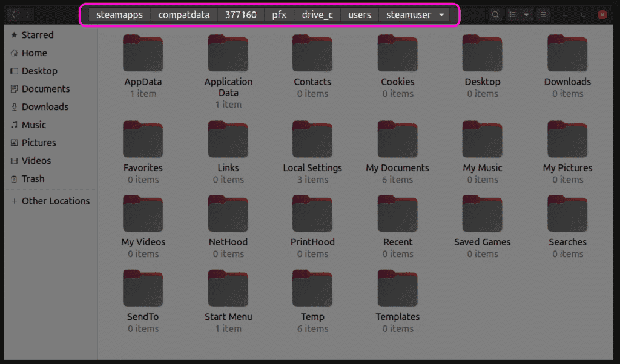
Task: Open the Links folder
Action: click(228, 139)
